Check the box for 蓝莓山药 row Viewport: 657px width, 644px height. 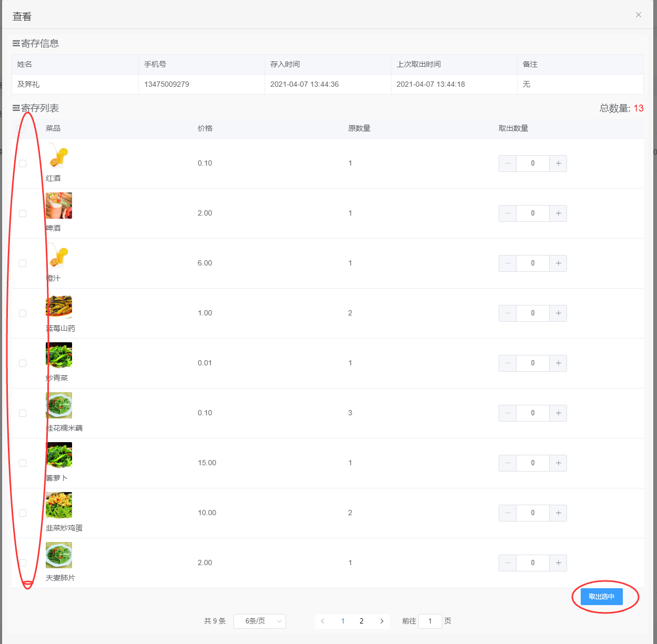23,313
